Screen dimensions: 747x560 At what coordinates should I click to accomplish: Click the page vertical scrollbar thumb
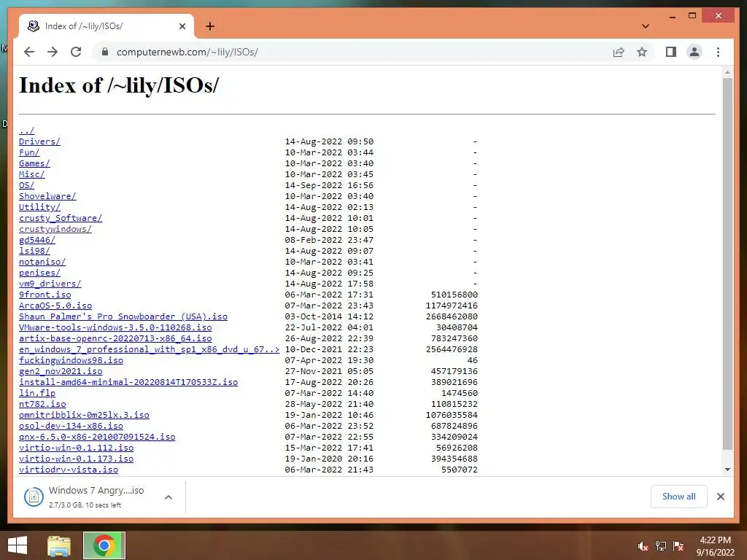[727, 263]
